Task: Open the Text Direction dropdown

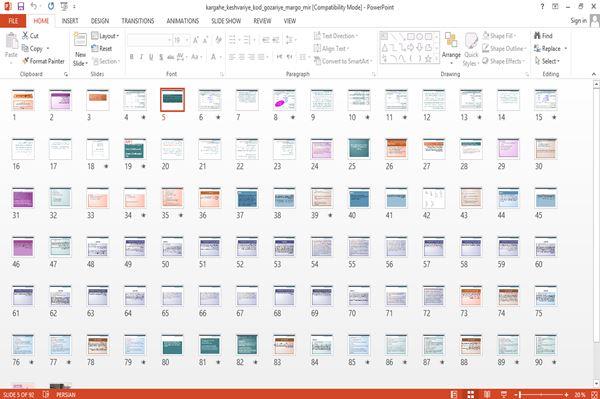Action: coord(336,36)
